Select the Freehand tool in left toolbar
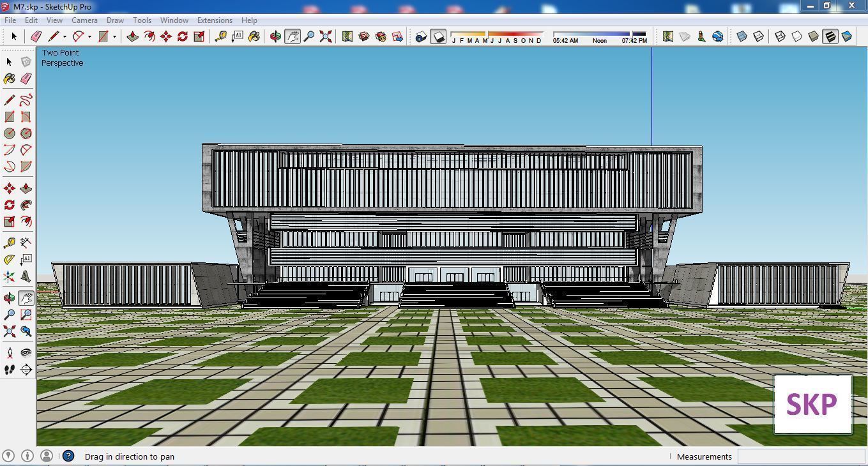Image resolution: width=868 pixels, height=466 pixels. (x=26, y=100)
